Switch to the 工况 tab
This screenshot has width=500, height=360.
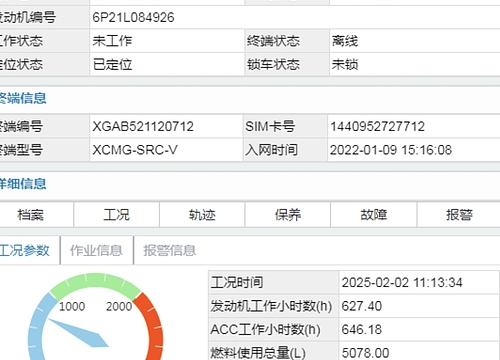(x=116, y=215)
